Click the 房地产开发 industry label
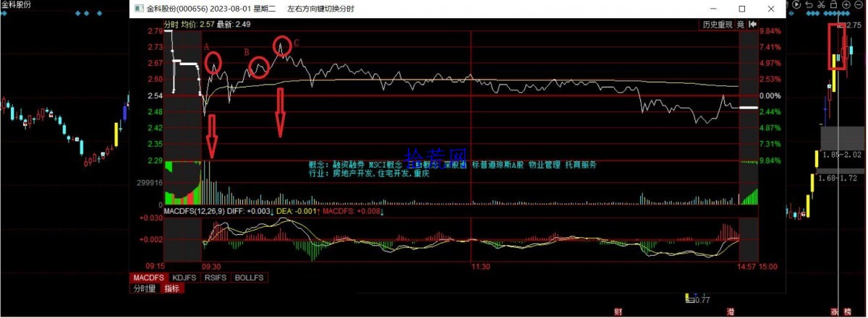 point(351,173)
